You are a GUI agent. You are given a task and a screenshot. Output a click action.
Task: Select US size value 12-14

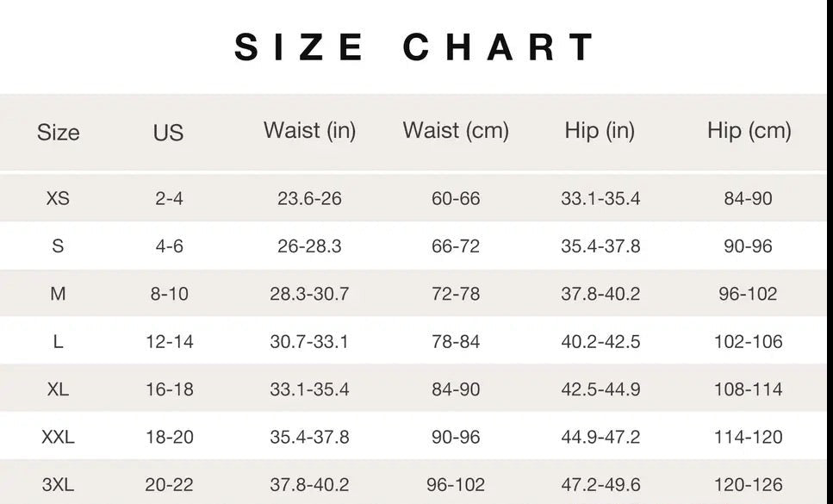pyautogui.click(x=170, y=341)
